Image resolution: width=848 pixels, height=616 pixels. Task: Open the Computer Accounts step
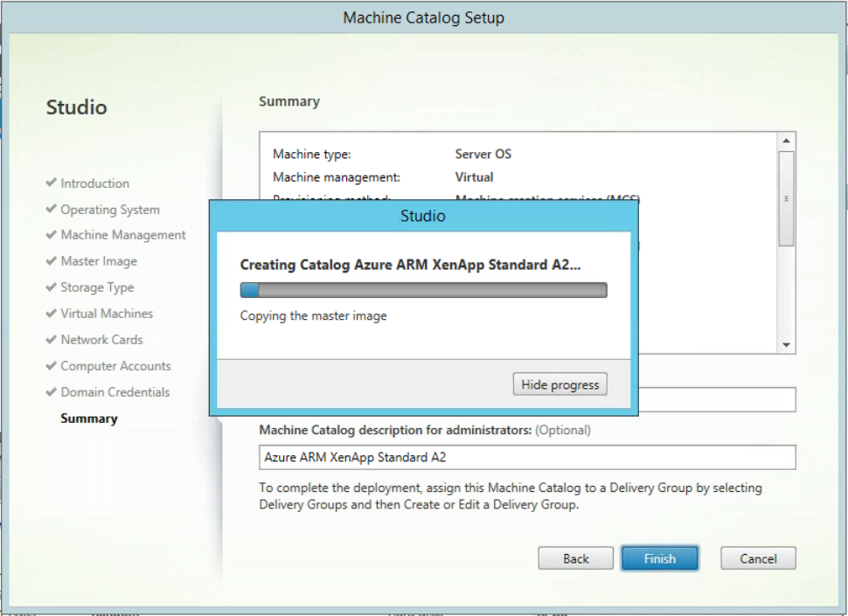pyautogui.click(x=115, y=366)
